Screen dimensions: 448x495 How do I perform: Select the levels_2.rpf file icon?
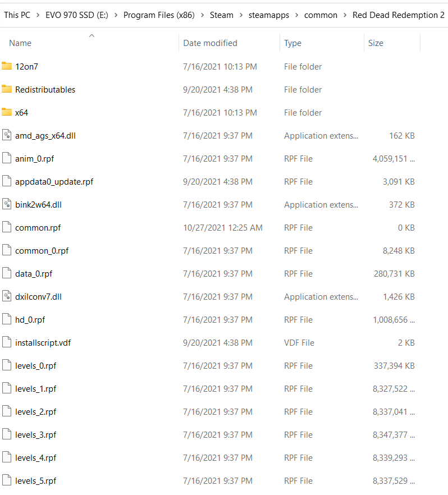point(7,412)
